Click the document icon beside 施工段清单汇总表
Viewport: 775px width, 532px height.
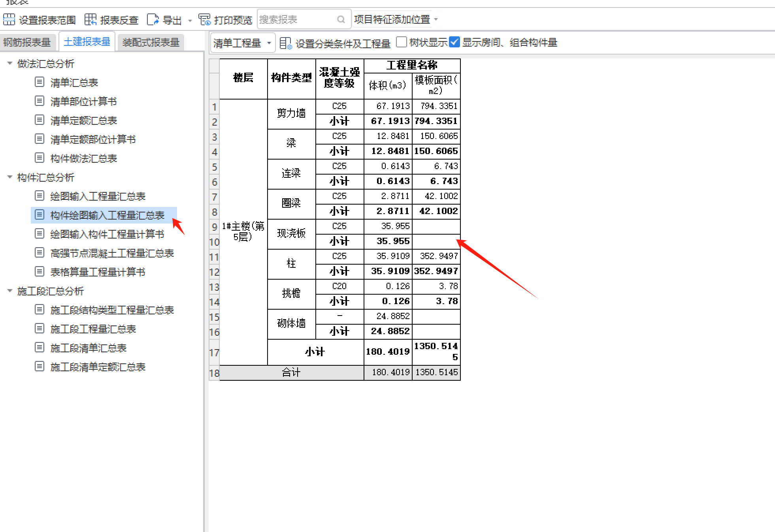click(x=40, y=348)
